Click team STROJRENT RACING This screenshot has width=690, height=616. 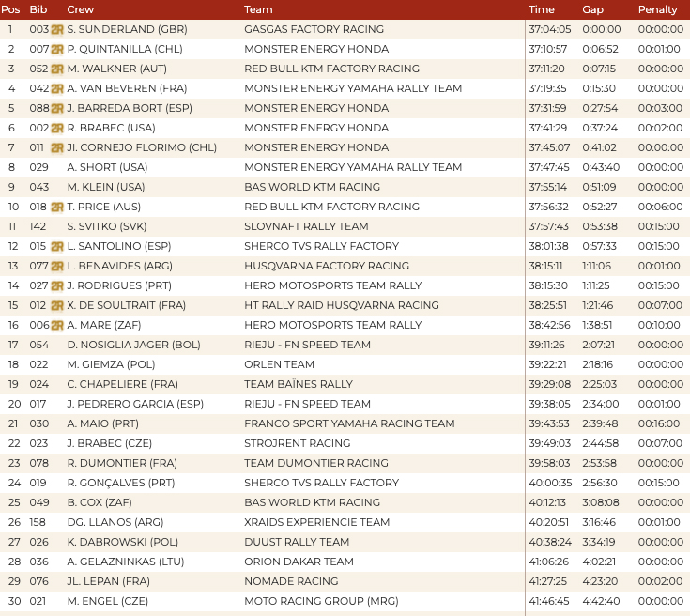click(298, 443)
